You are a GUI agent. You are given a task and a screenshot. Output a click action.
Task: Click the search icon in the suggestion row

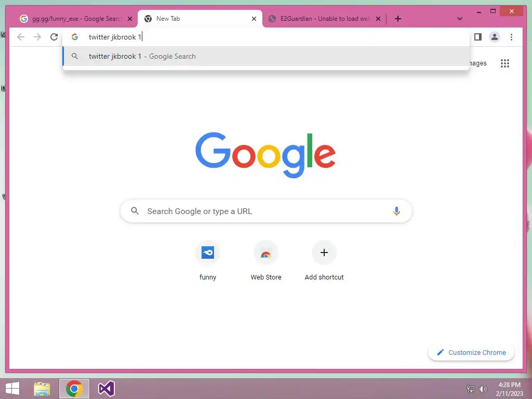click(x=75, y=56)
